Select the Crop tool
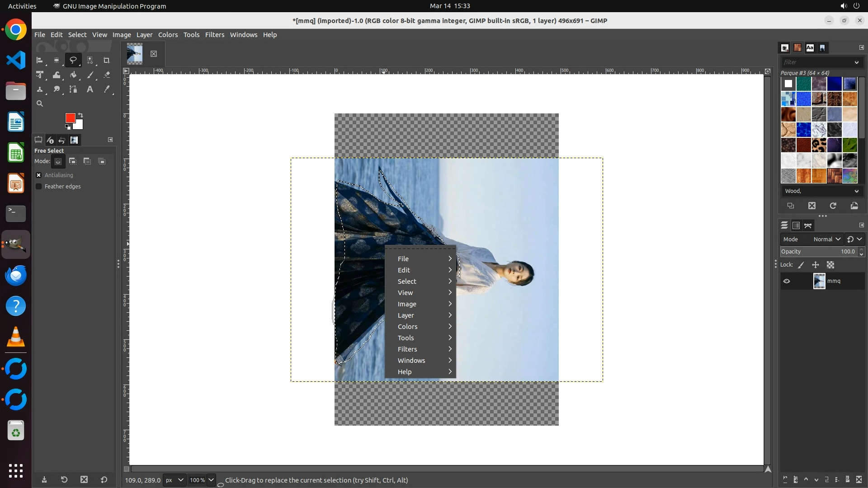The image size is (868, 488). pos(107,60)
